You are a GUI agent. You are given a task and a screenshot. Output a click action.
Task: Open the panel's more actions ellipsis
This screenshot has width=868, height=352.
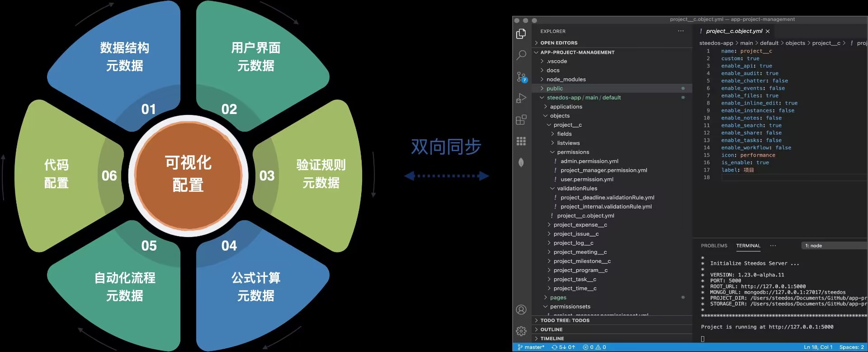click(x=773, y=246)
